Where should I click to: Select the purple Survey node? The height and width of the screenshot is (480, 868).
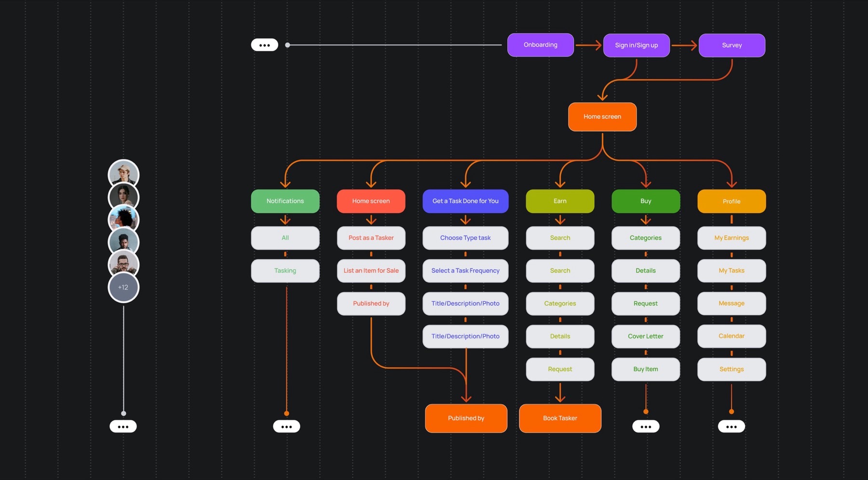coord(732,45)
